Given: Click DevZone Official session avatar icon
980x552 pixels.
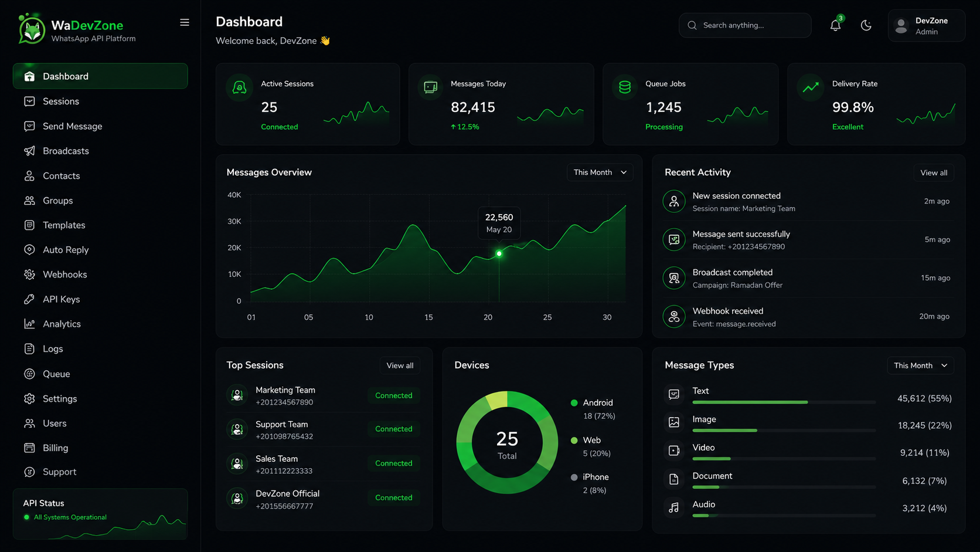Looking at the screenshot, I should [x=237, y=498].
